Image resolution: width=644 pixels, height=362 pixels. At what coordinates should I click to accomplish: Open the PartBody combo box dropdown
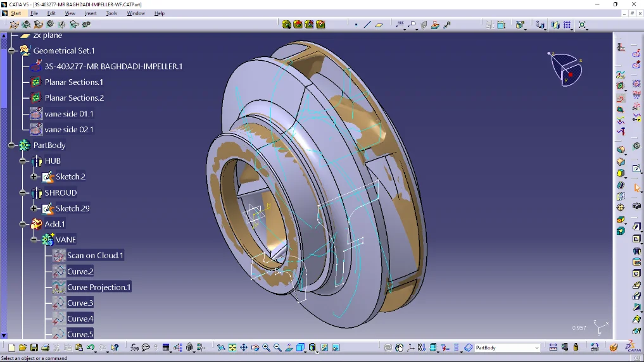[x=537, y=347]
